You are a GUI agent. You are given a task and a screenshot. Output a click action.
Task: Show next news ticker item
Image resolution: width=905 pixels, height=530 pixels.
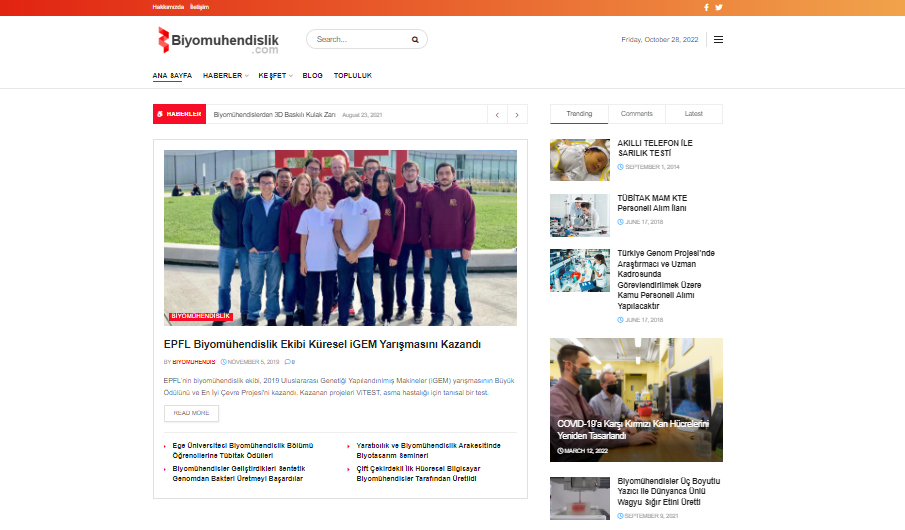[x=517, y=115]
